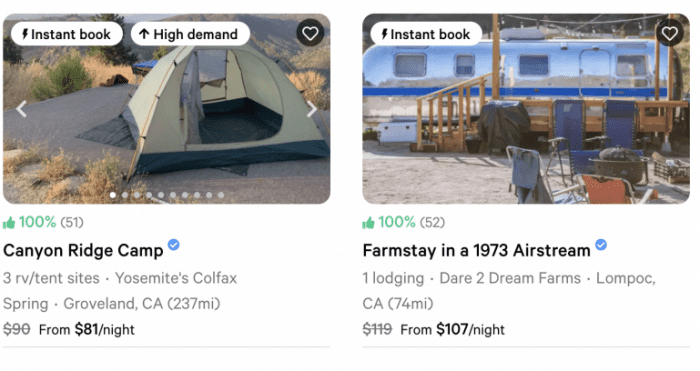
Task: Click the 100% (52) rating text
Action: tap(411, 222)
